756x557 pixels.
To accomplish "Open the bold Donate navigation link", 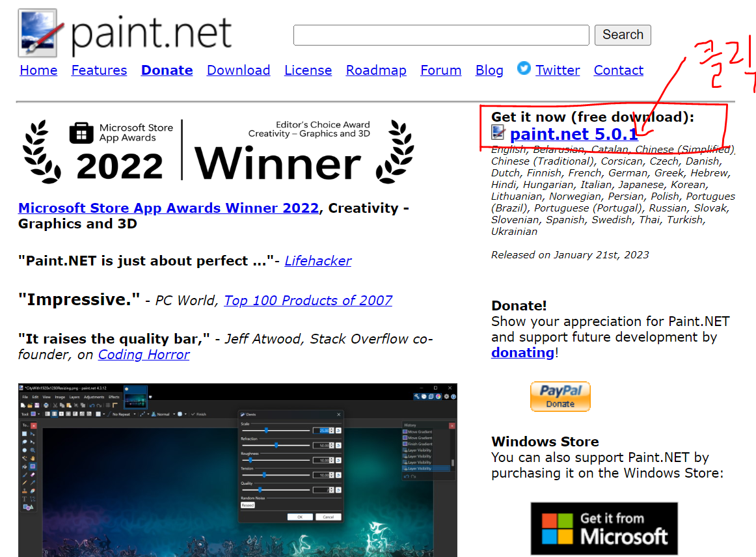I will (x=167, y=70).
